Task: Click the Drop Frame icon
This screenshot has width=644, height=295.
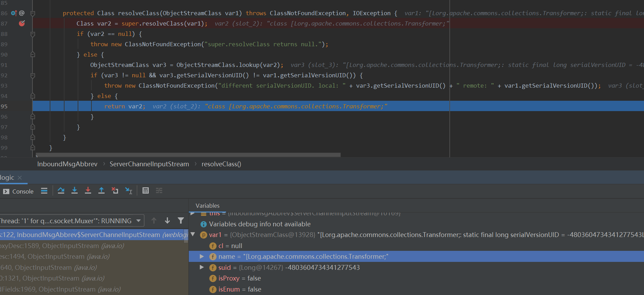Action: (115, 191)
